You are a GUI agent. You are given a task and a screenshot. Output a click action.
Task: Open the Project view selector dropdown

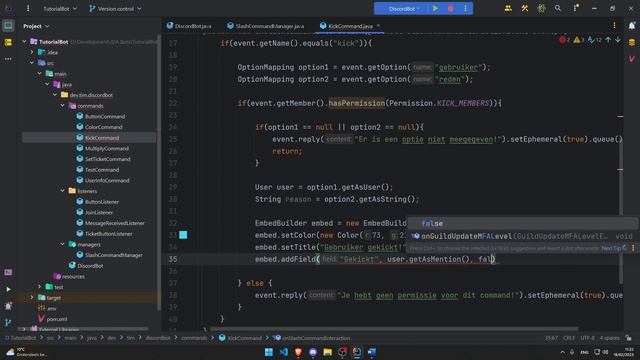(36, 26)
